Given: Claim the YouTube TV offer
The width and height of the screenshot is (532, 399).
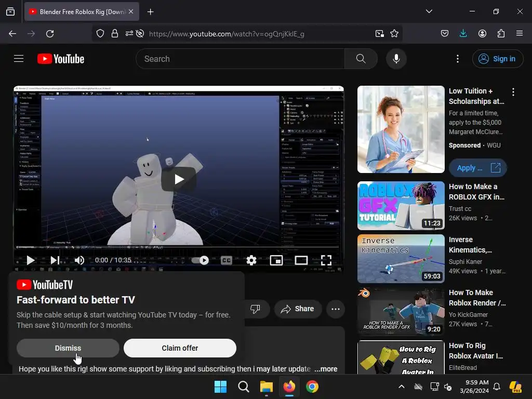Looking at the screenshot, I should coord(180,348).
